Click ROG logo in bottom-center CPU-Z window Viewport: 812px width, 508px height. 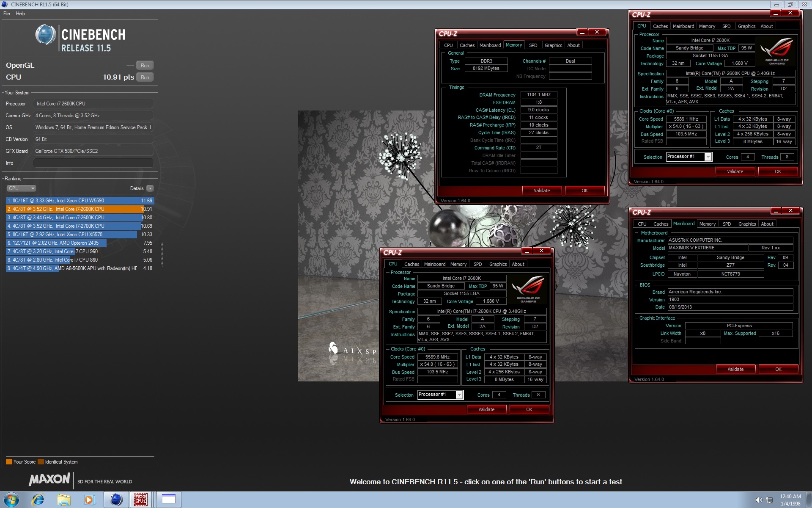(528, 290)
